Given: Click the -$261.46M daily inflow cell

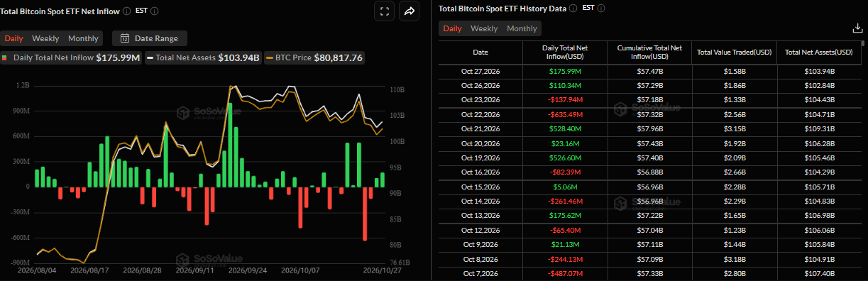Looking at the screenshot, I should tap(565, 201).
